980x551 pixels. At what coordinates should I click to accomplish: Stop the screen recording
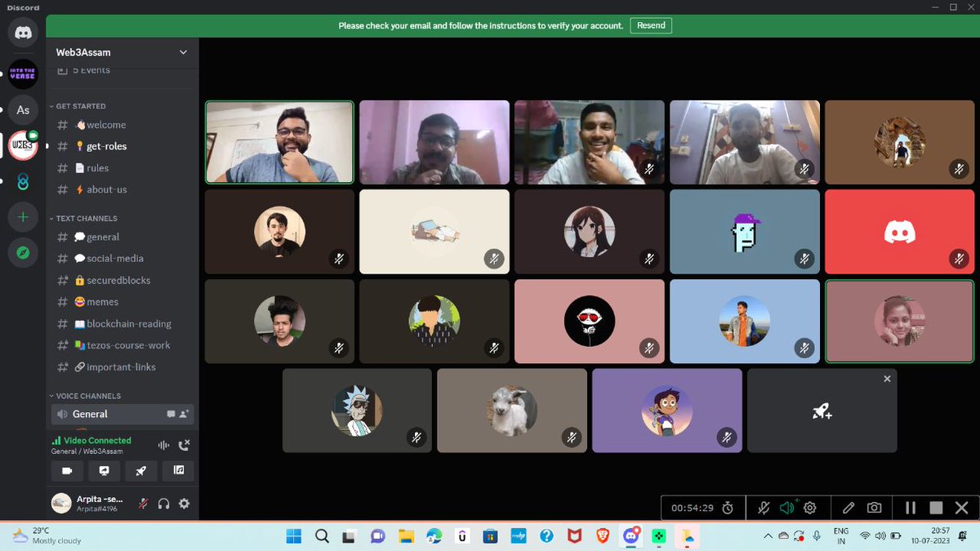click(x=936, y=508)
